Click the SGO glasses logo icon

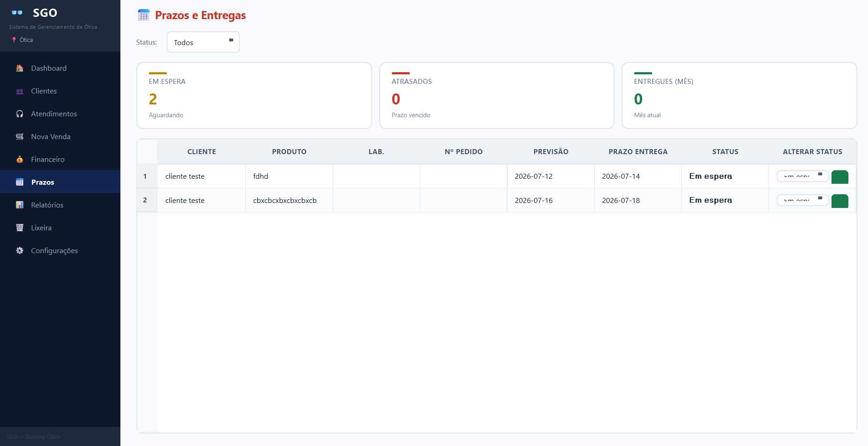pyautogui.click(x=17, y=13)
